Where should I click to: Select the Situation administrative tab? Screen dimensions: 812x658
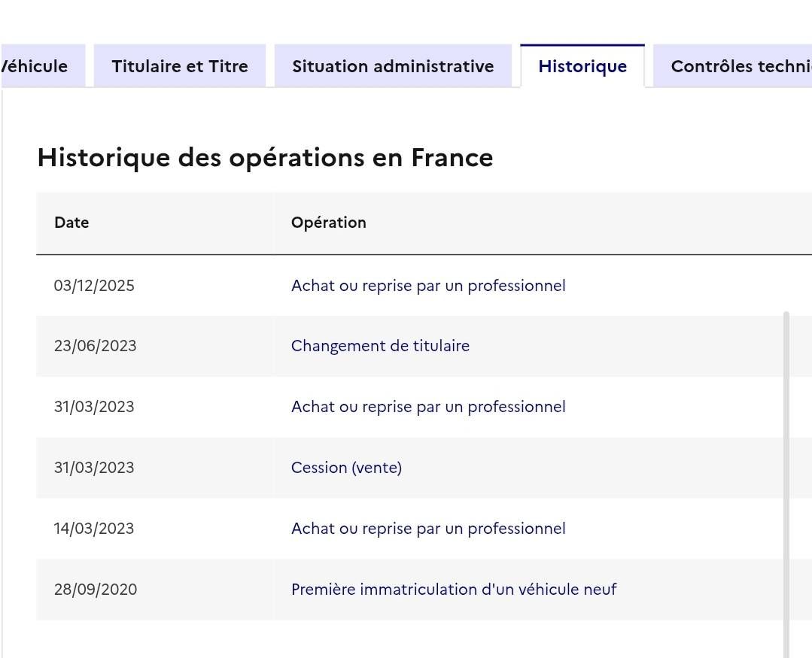pos(393,66)
